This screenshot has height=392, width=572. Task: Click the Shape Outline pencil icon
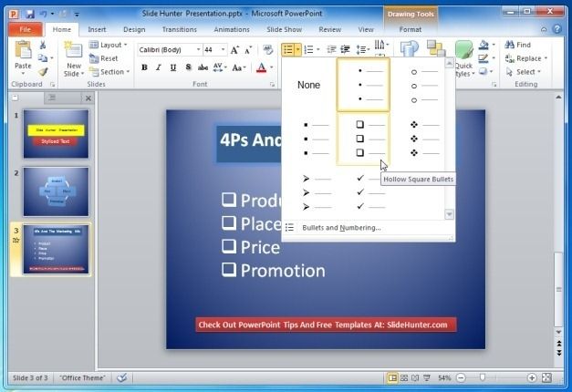click(484, 58)
